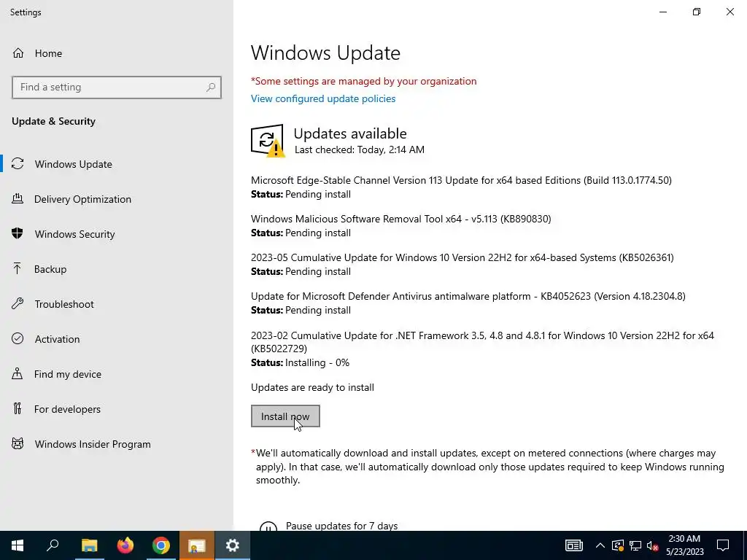Minimize the Settings window

click(x=662, y=12)
